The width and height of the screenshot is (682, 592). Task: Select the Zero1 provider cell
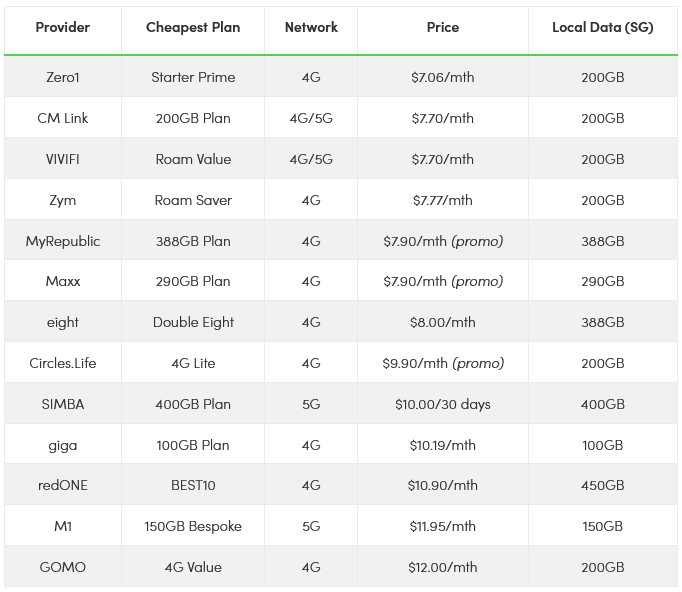(x=62, y=77)
